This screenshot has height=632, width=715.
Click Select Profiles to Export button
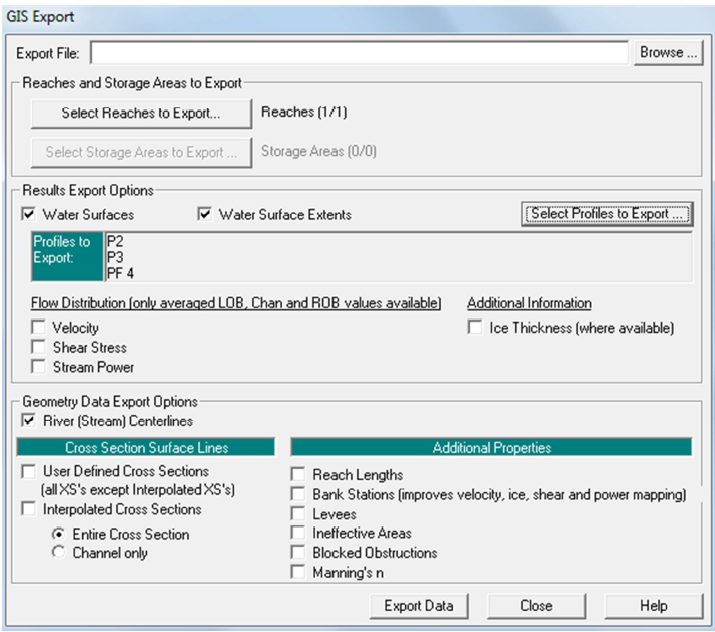(606, 214)
